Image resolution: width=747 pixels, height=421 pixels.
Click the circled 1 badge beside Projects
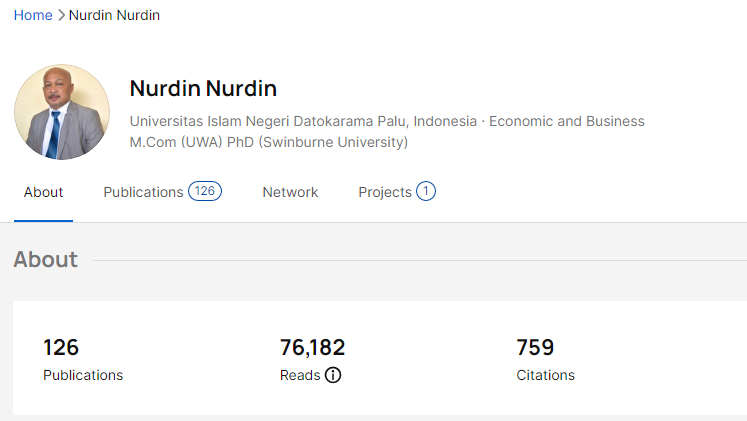pos(426,191)
